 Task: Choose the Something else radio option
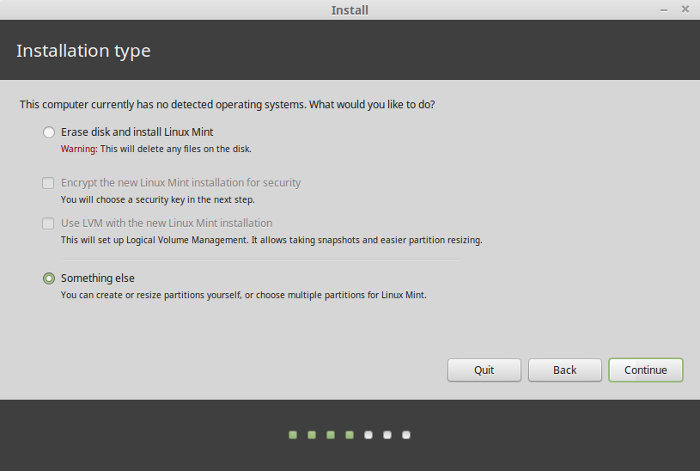pos(49,279)
